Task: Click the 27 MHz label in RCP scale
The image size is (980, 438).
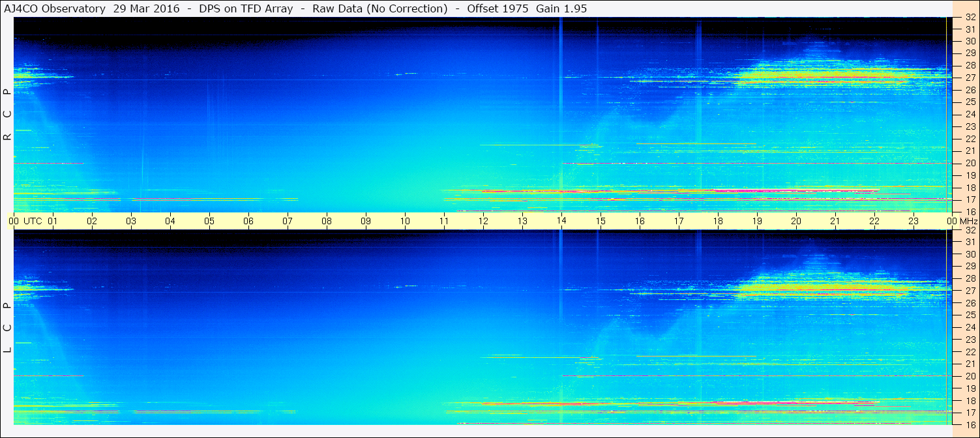Action: [970, 78]
